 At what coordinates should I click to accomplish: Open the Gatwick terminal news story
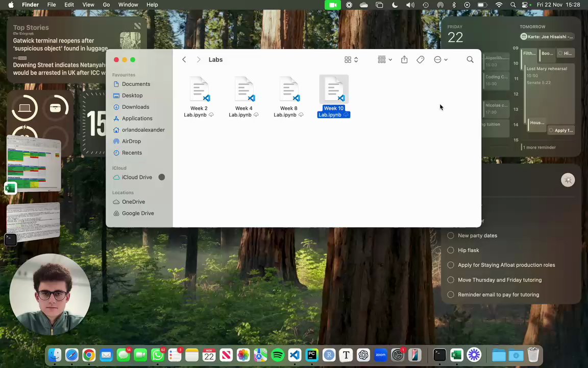tap(60, 44)
